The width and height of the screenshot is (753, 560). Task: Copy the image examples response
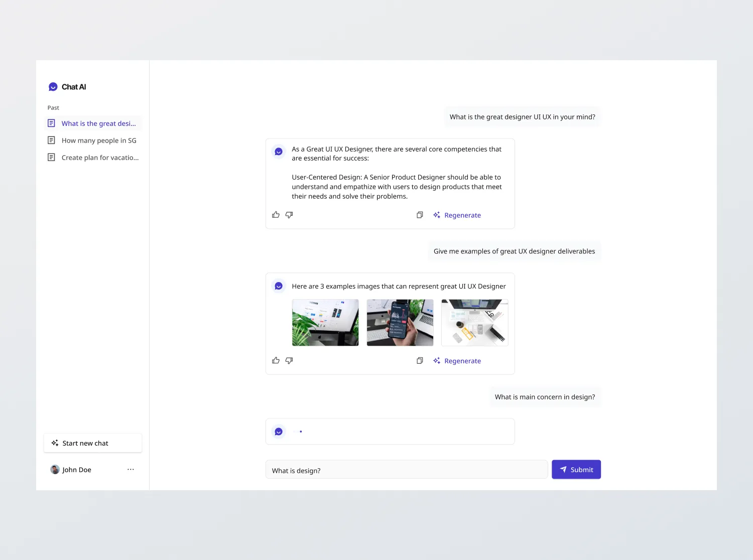pos(420,360)
